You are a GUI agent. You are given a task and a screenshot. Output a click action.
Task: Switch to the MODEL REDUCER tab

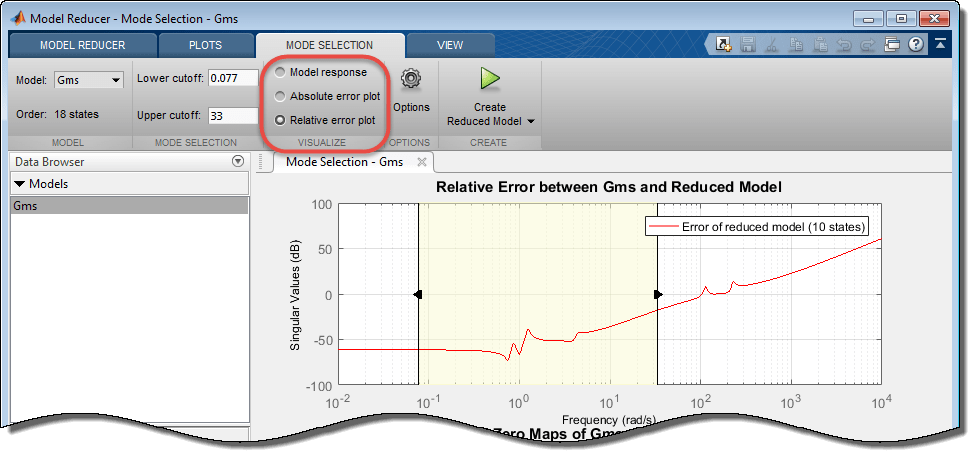point(83,45)
